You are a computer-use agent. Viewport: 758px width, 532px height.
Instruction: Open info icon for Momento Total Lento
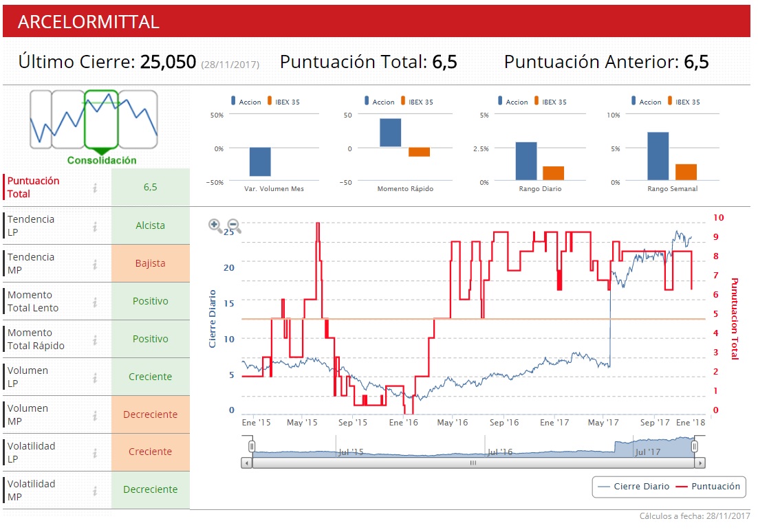pyautogui.click(x=95, y=302)
